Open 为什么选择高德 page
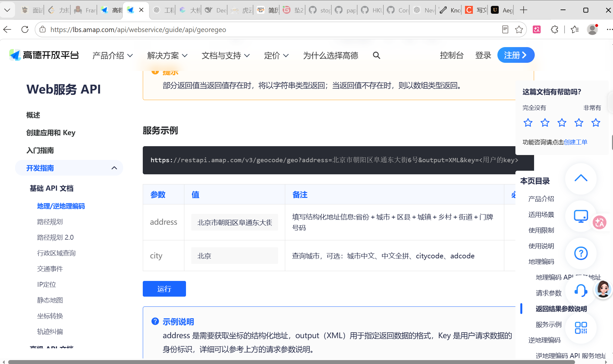613x364 pixels. pos(331,56)
